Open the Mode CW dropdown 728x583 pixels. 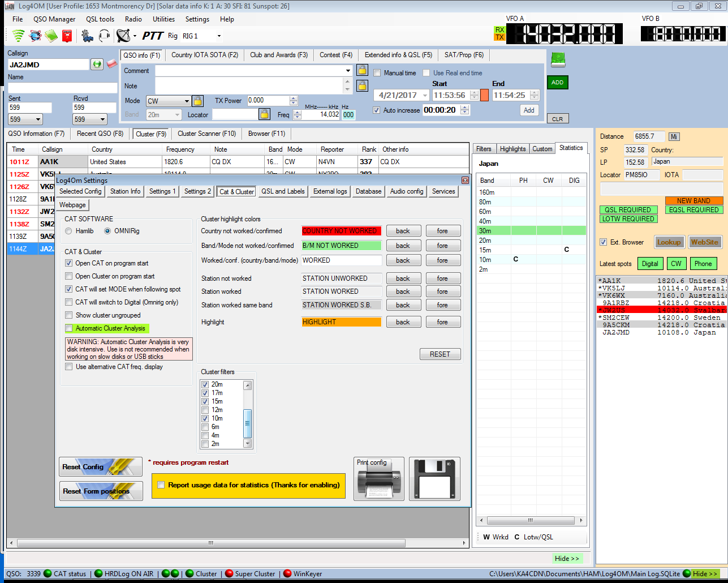pyautogui.click(x=187, y=101)
